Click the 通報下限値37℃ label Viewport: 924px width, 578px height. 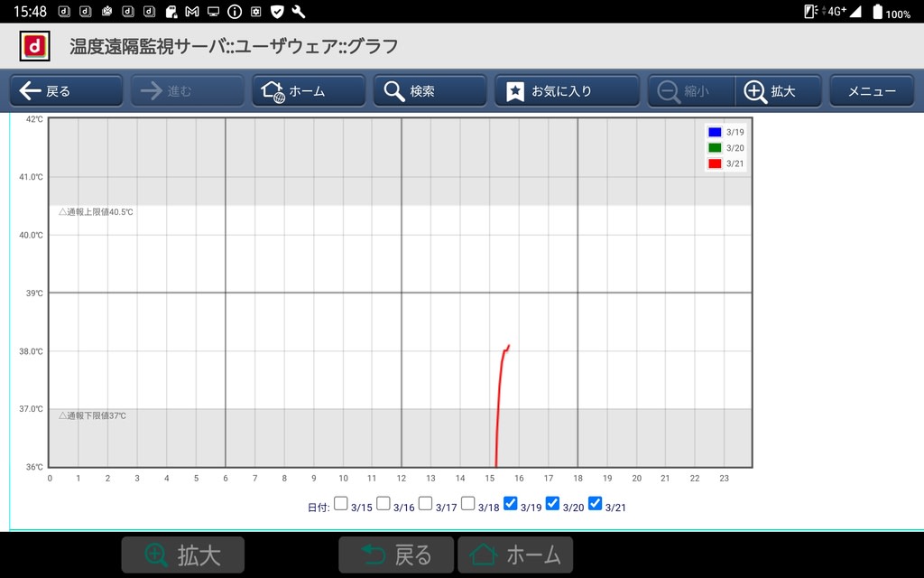pos(93,415)
